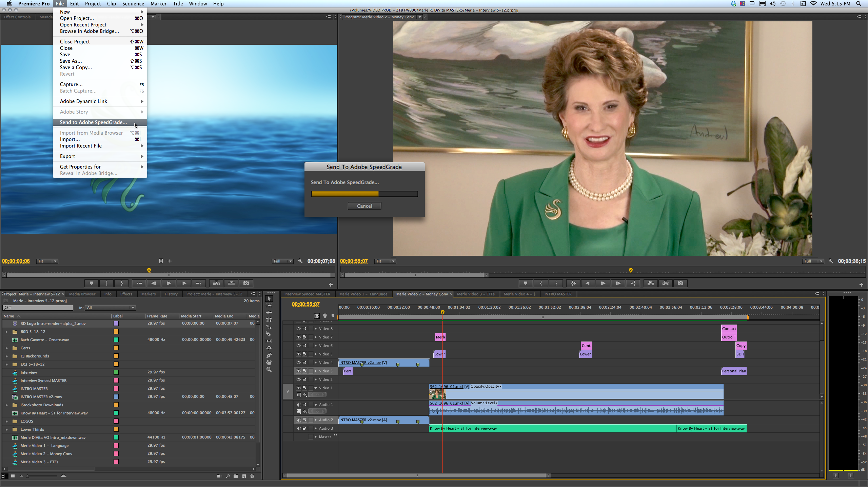The image size is (868, 487).
Task: Expand the Master track
Action: (316, 437)
